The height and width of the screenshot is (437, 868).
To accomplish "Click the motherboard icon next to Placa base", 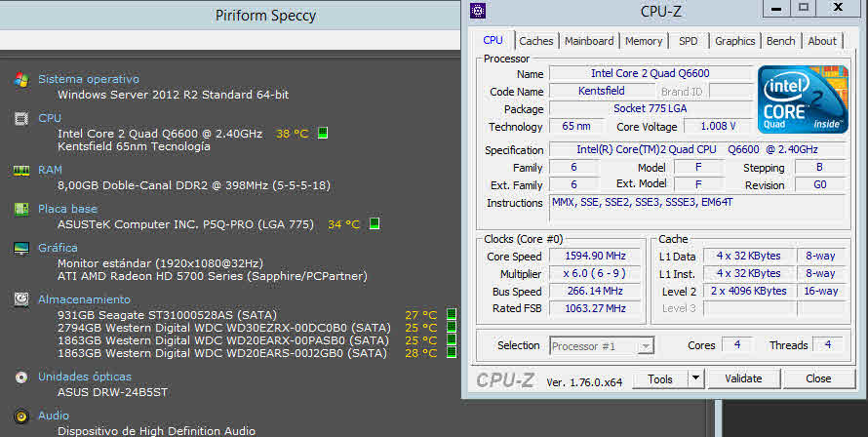I will click(x=21, y=210).
